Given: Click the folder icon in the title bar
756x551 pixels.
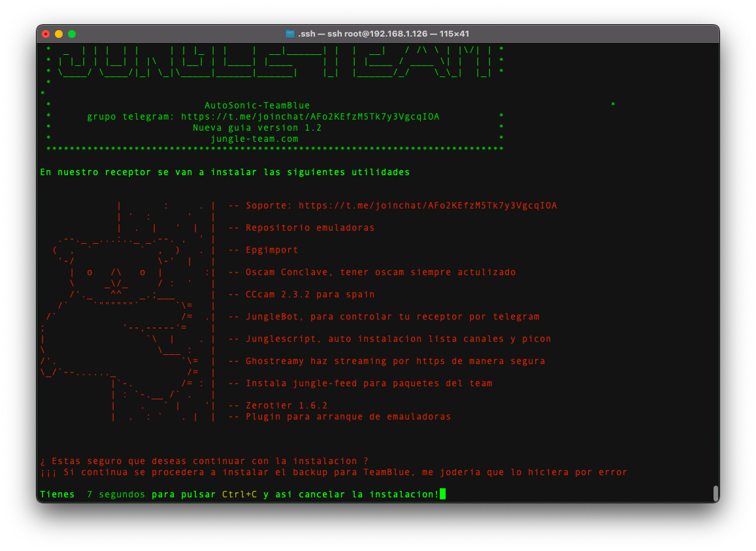Looking at the screenshot, I should coord(290,34).
